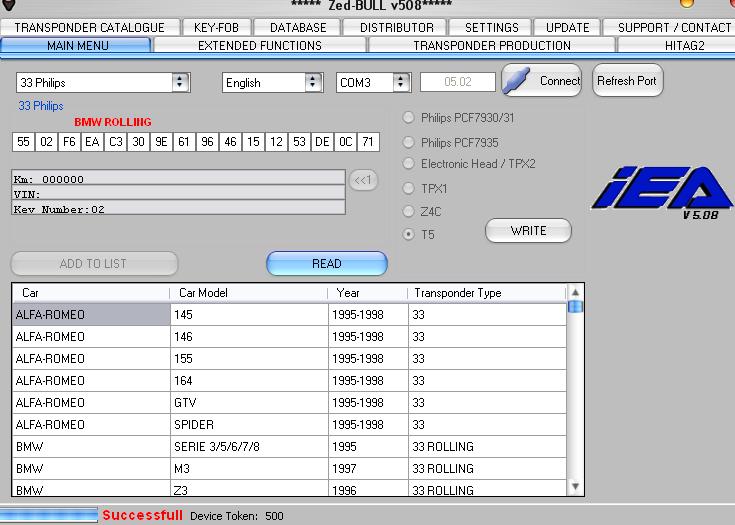Click the hex byte C3 field

115,142
